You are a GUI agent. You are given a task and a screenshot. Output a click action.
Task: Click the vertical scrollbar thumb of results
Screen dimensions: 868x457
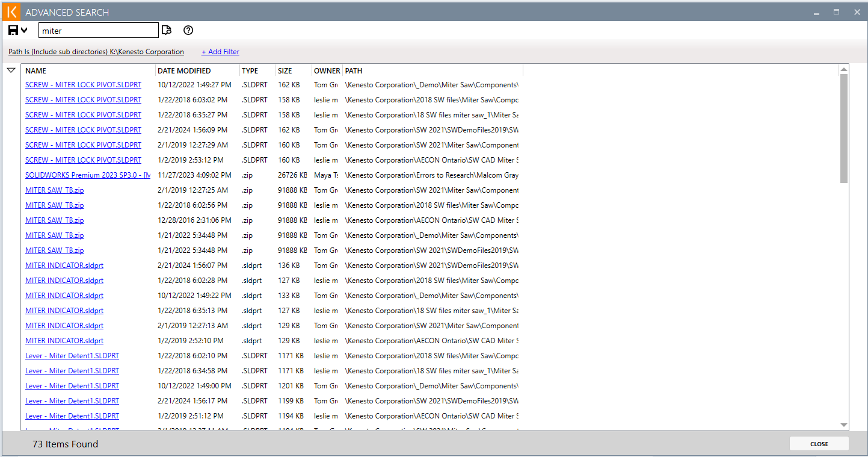pos(844,129)
